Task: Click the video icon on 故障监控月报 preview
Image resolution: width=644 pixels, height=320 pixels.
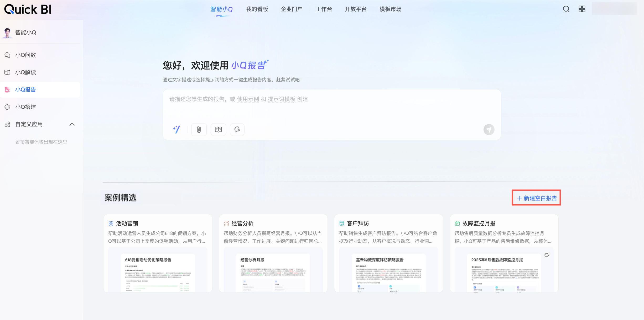Action: [x=547, y=255]
